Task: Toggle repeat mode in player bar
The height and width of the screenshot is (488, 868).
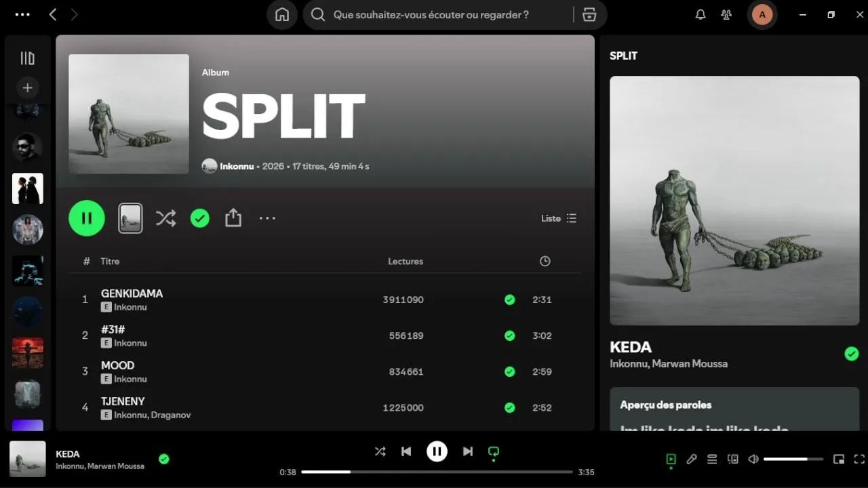Action: click(494, 451)
